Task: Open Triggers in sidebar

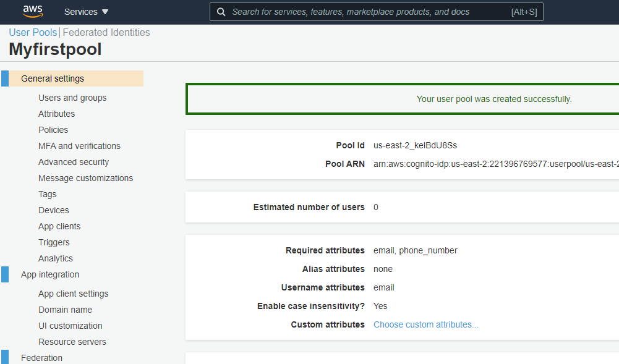Action: click(x=54, y=242)
